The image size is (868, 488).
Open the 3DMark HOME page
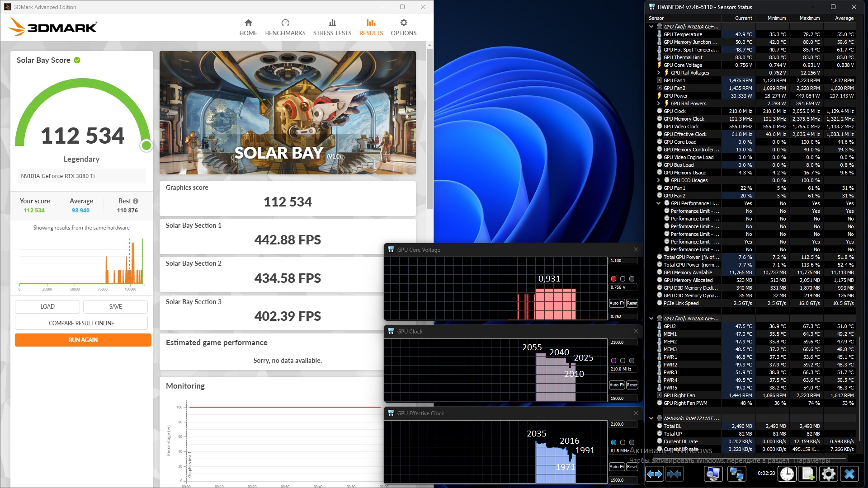pos(248,28)
